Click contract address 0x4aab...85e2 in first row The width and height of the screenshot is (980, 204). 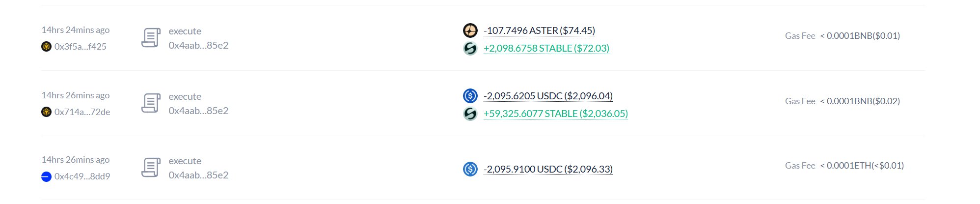[198, 45]
